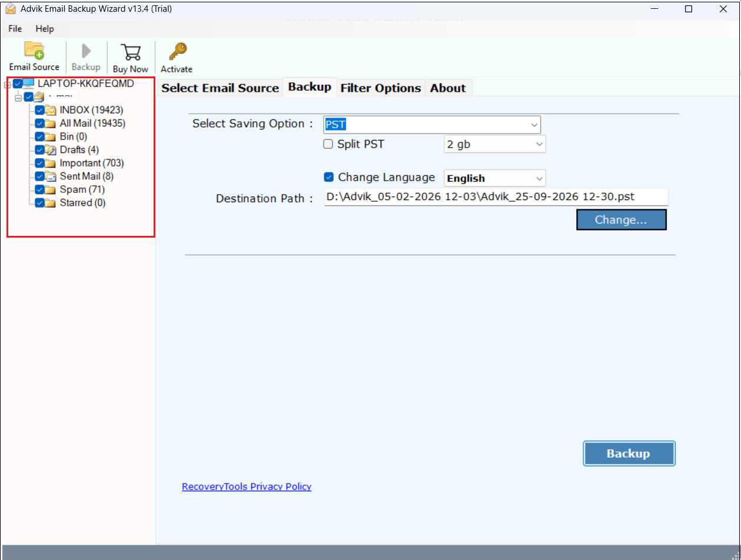Maximize the Advik Email Backup Wizard window
Viewport: 741px width, 560px height.
tap(689, 9)
